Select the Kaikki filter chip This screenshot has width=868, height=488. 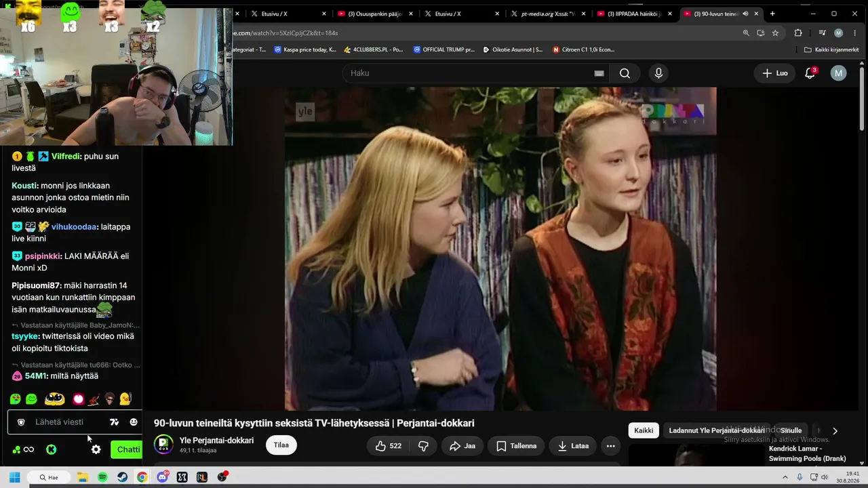coord(644,430)
